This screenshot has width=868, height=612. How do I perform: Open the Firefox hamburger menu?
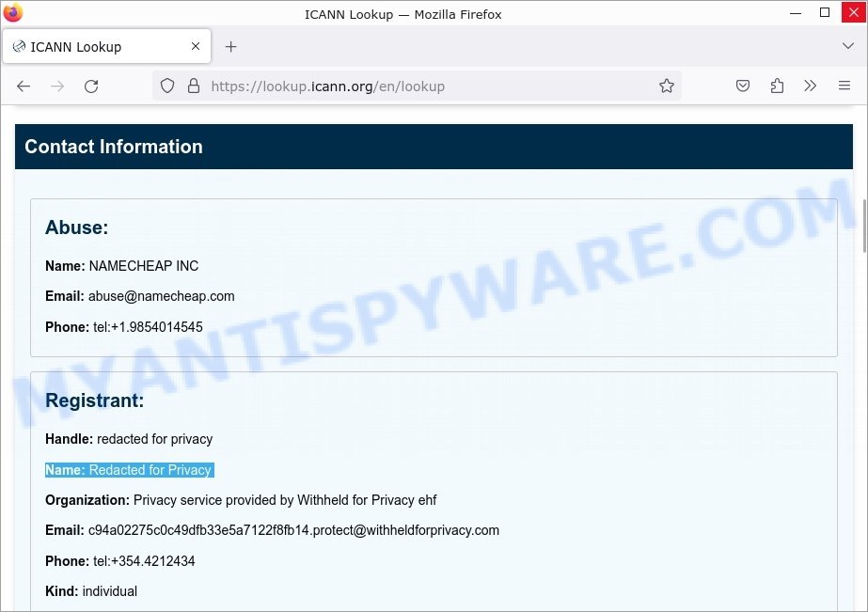tap(844, 86)
